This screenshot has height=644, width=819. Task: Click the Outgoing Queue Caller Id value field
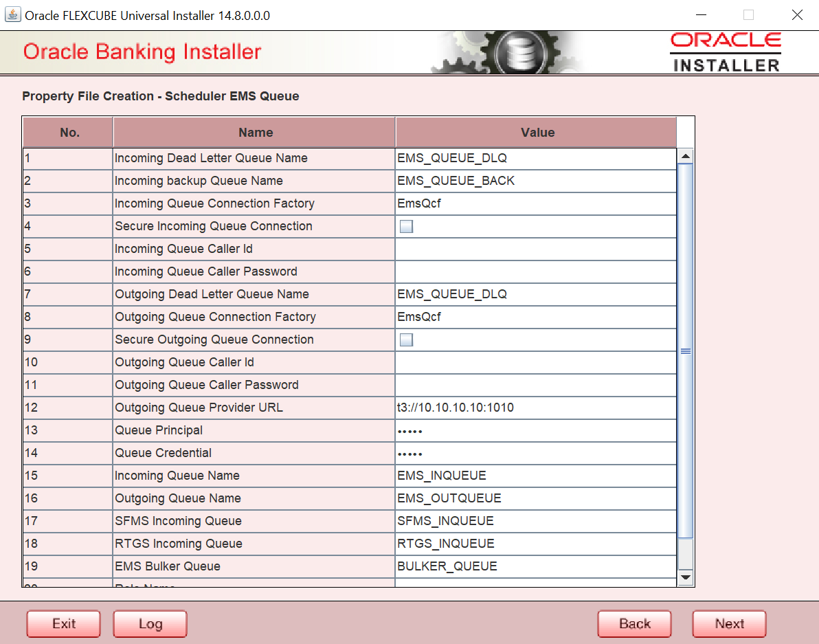pyautogui.click(x=536, y=362)
